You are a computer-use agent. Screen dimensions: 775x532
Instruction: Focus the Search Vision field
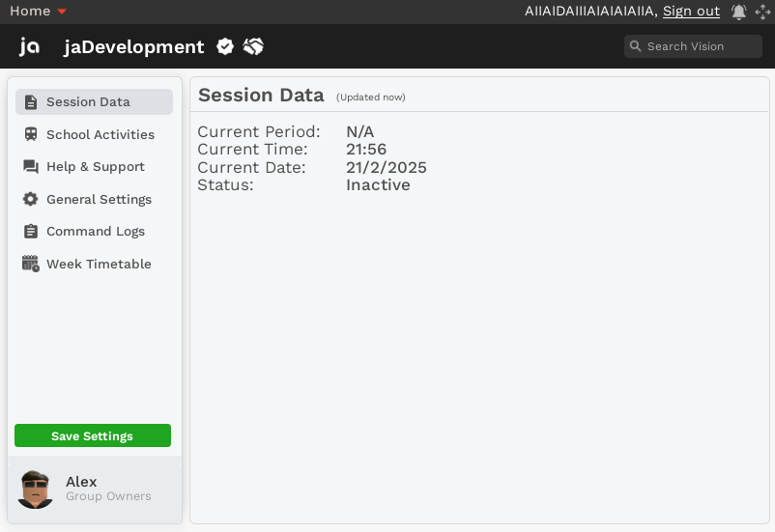pos(693,46)
